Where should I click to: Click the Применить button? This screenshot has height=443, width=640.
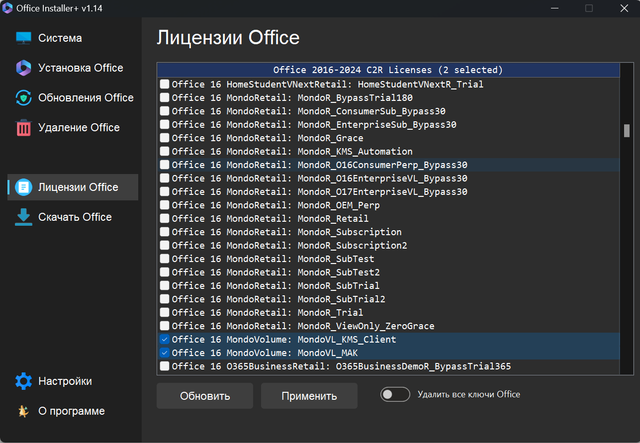309,396
